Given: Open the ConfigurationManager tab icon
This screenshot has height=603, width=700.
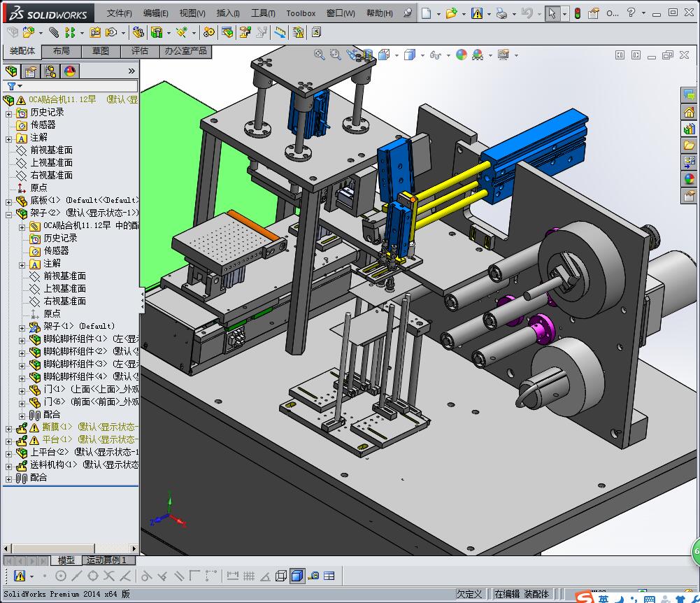Looking at the screenshot, I should click(x=50, y=71).
